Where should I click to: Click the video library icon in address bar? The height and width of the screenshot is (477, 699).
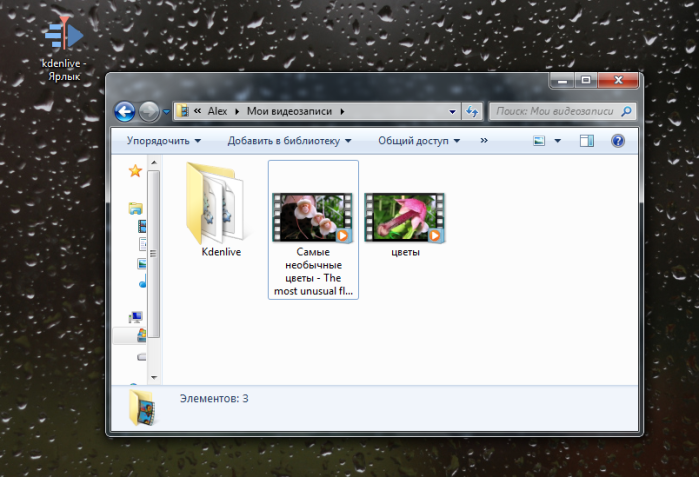click(182, 111)
